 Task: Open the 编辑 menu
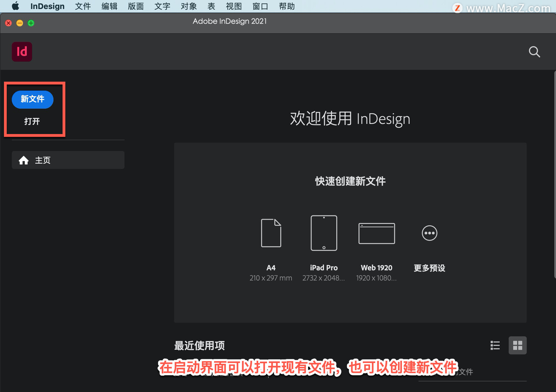[109, 6]
